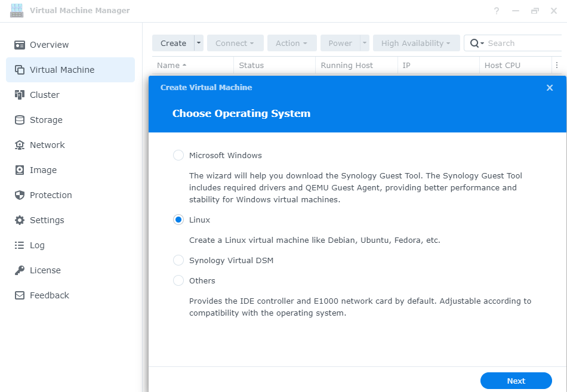Choose the Others operating system option
The height and width of the screenshot is (392, 567).
coord(178,280)
